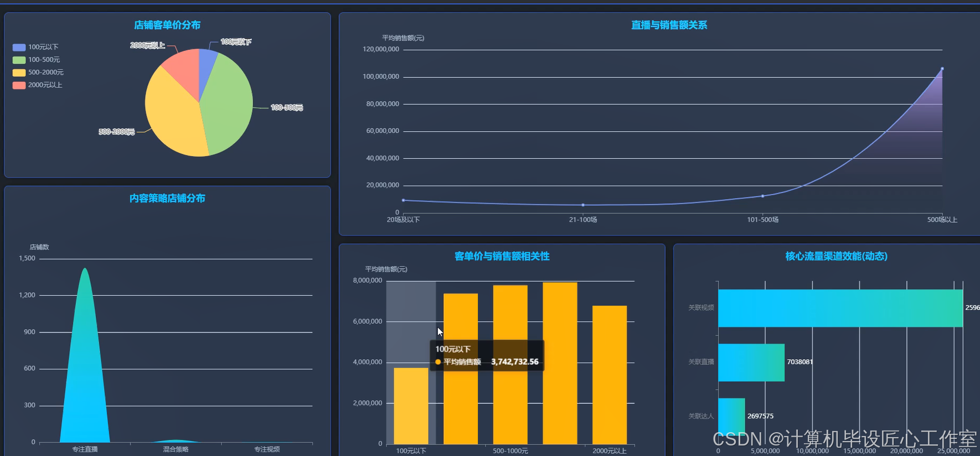Click the 直播与销售额关系 chart title
The width and height of the screenshot is (980, 456).
669,25
